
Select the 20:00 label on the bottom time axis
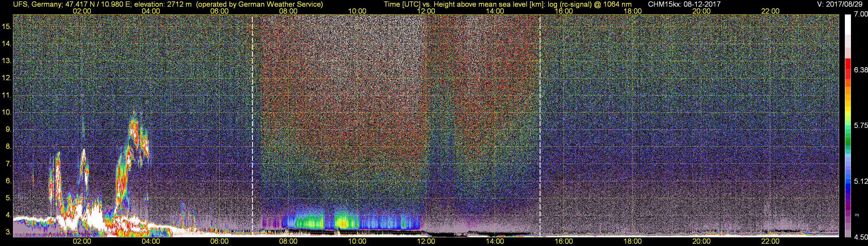pos(702,241)
